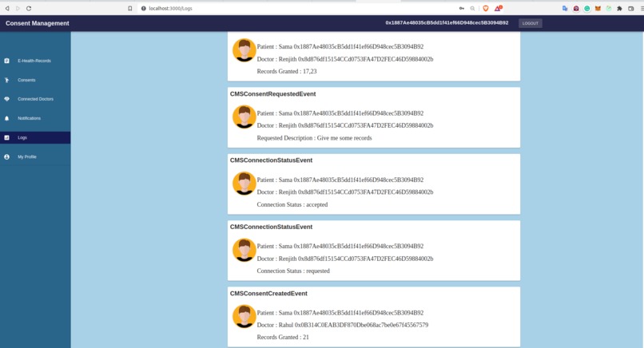Click Patient Sama line in CMSConsentCreatedEvent card
This screenshot has width=644, height=348.
340,312
